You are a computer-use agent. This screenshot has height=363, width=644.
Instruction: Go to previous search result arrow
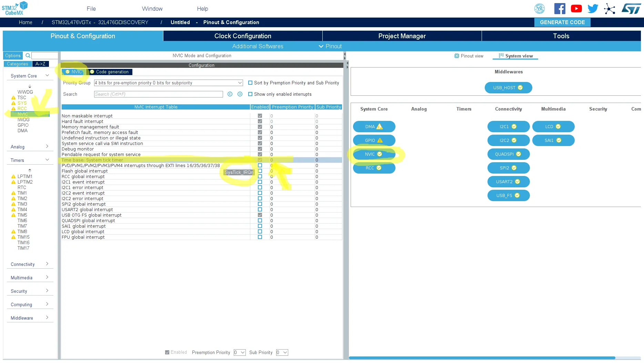(230, 94)
